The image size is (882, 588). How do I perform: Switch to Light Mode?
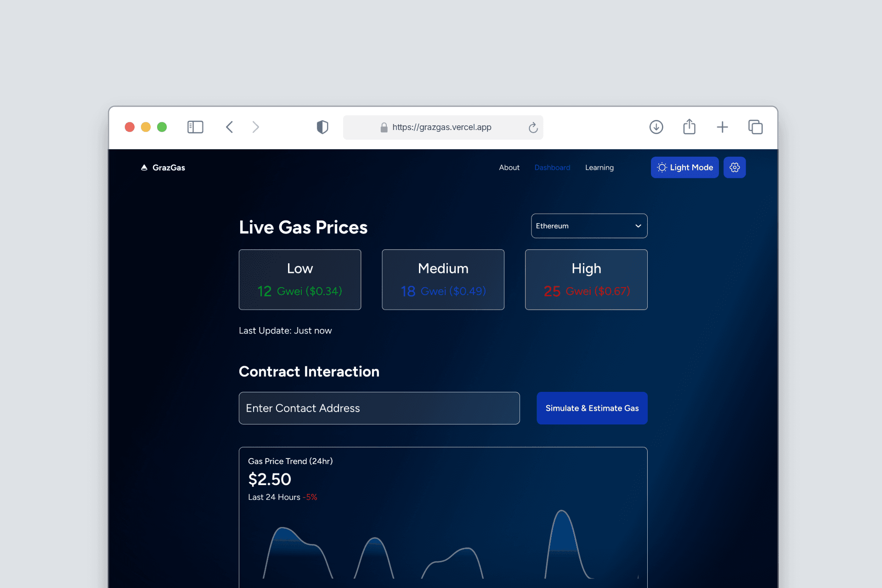[x=684, y=167]
